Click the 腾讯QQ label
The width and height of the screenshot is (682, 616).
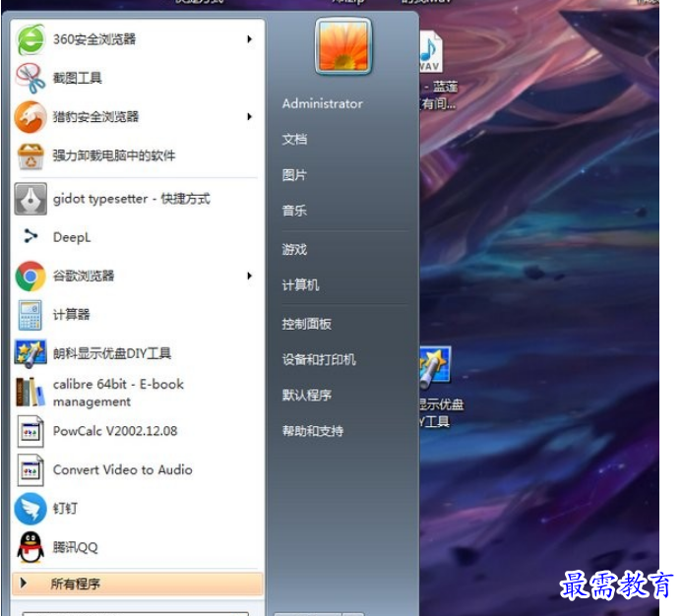coord(75,547)
